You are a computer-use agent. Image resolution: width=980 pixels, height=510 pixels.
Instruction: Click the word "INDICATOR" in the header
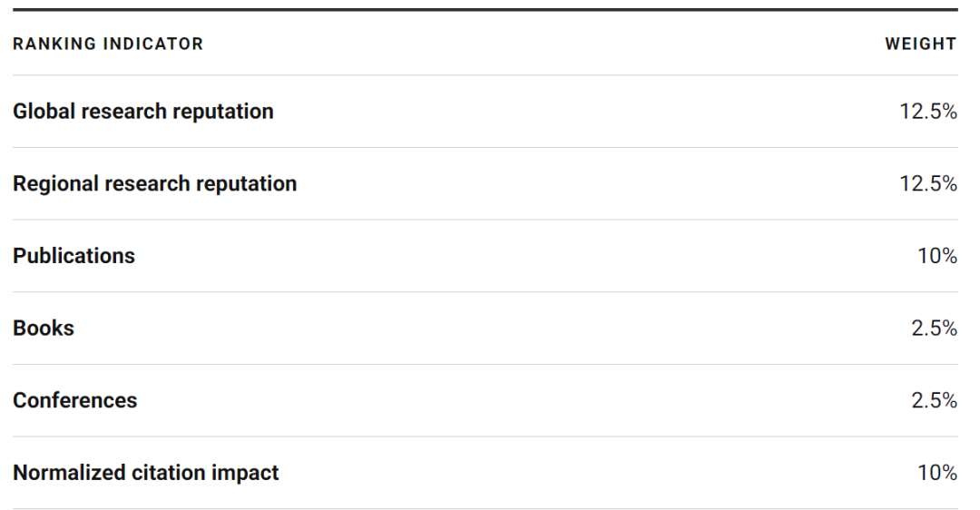(147, 44)
